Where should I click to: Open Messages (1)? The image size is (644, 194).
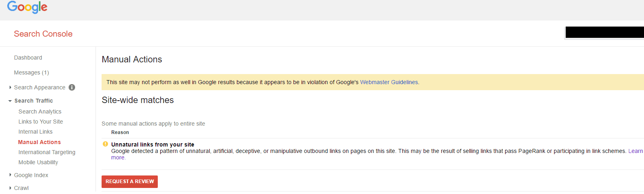(x=31, y=72)
